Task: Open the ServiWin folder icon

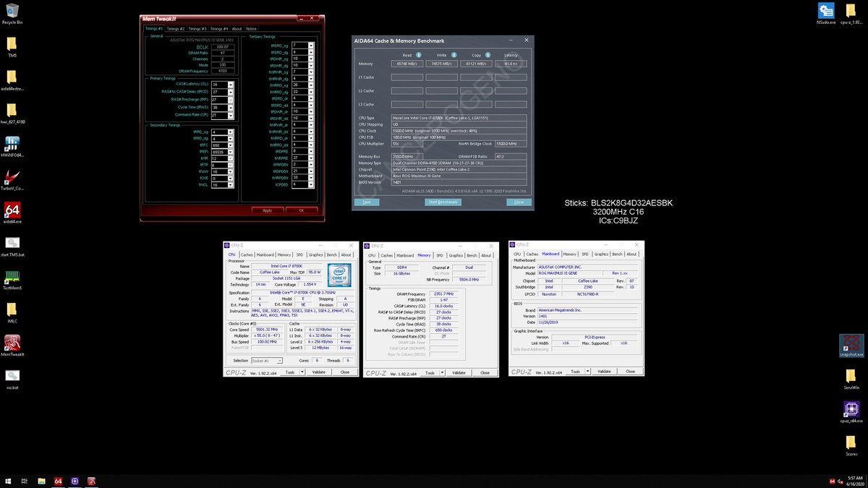Action: tap(851, 379)
